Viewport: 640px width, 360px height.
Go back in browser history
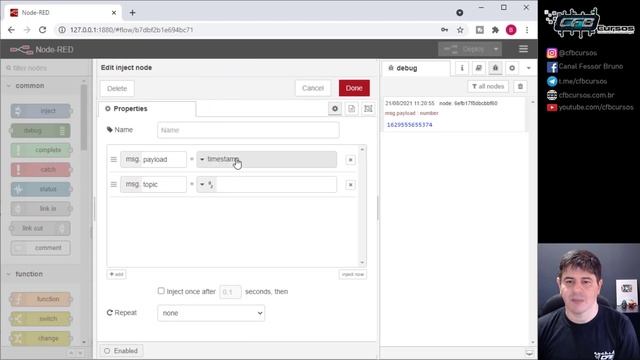[x=11, y=30]
